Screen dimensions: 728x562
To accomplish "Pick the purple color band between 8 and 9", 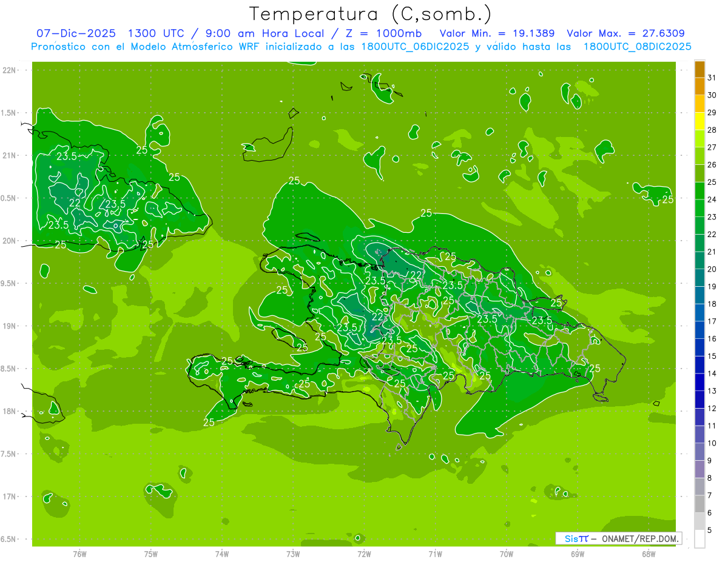I will 699,470.
